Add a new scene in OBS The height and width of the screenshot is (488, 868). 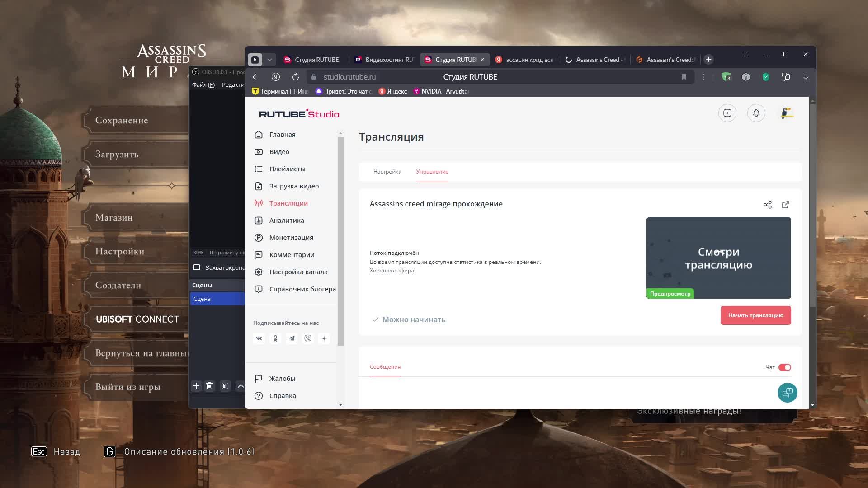(x=196, y=386)
